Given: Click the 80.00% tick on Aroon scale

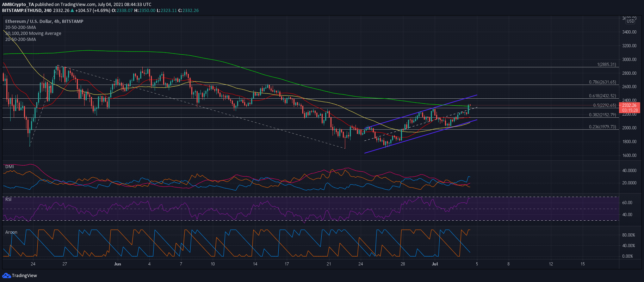Looking at the screenshot, I should click(628, 235).
